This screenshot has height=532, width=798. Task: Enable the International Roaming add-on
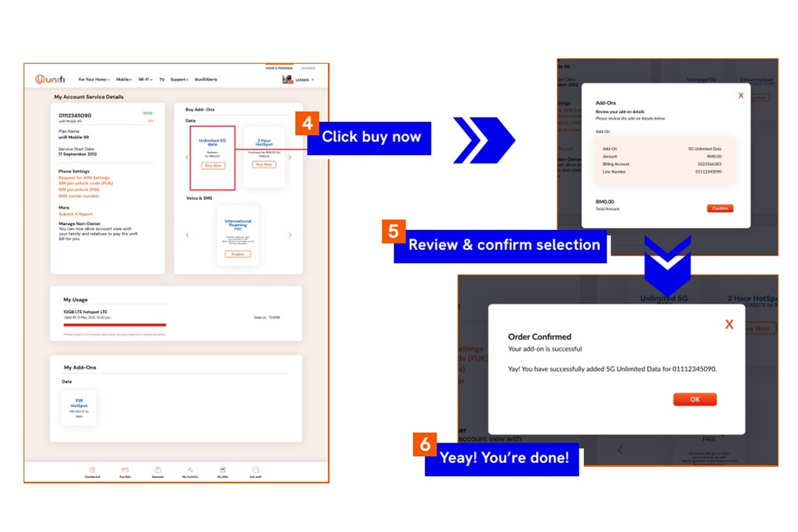tap(238, 254)
